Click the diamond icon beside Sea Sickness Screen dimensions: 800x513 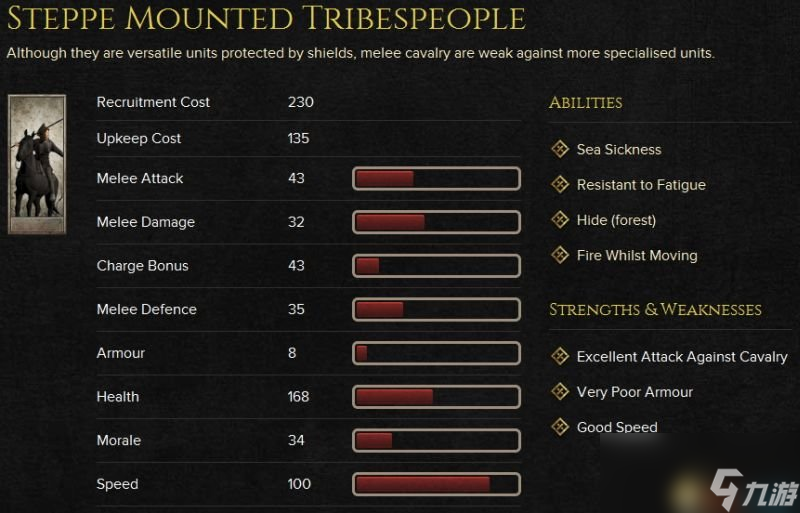coord(560,149)
